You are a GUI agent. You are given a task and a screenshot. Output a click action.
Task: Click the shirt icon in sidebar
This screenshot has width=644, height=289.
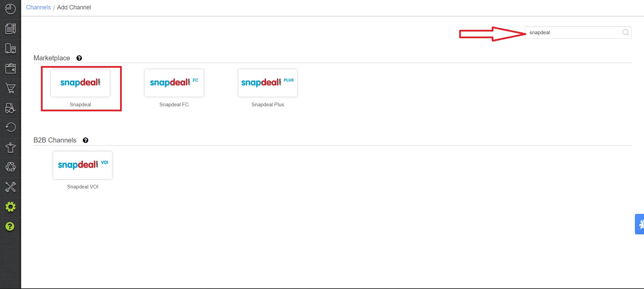tap(10, 147)
